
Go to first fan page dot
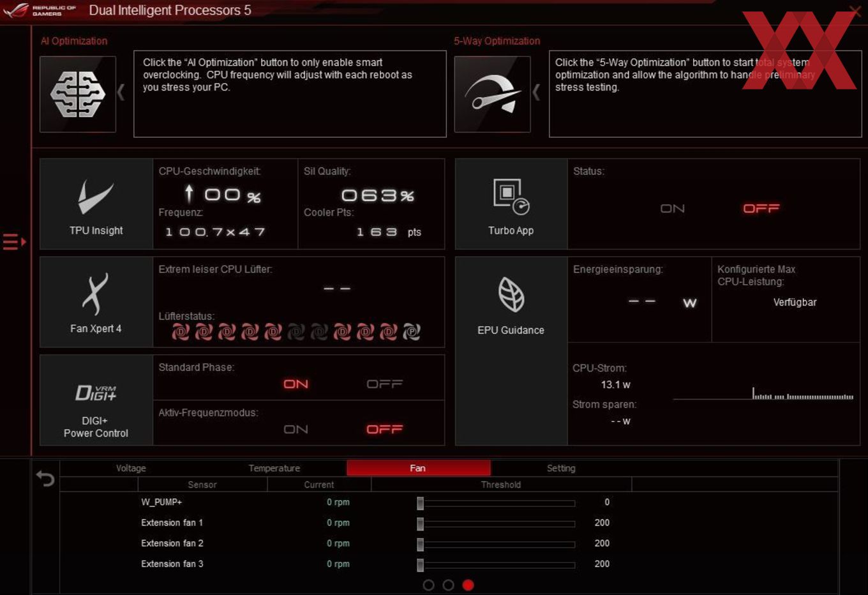click(428, 585)
